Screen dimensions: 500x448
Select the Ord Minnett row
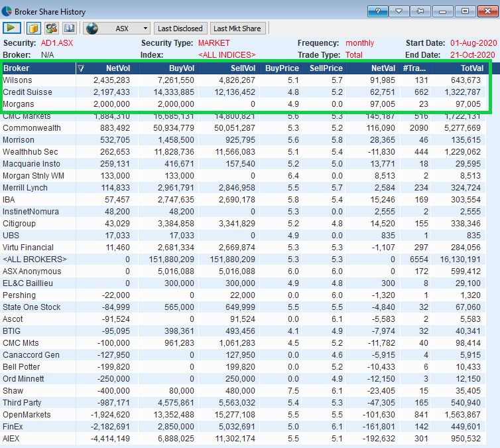point(244,379)
